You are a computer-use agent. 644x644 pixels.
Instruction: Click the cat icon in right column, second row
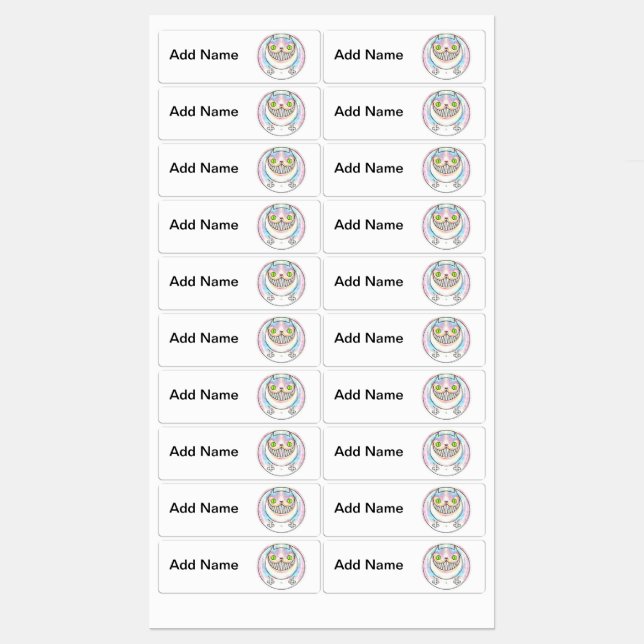(x=445, y=112)
